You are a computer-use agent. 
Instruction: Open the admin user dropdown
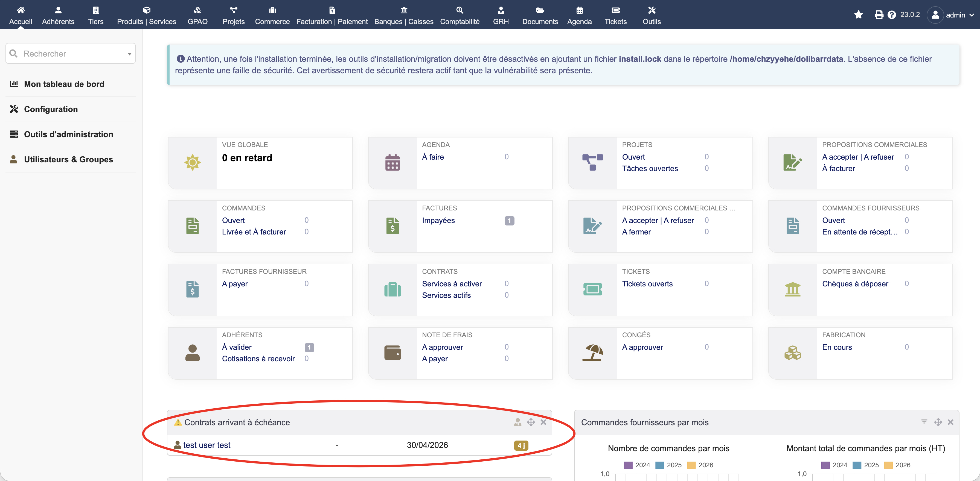click(x=950, y=15)
